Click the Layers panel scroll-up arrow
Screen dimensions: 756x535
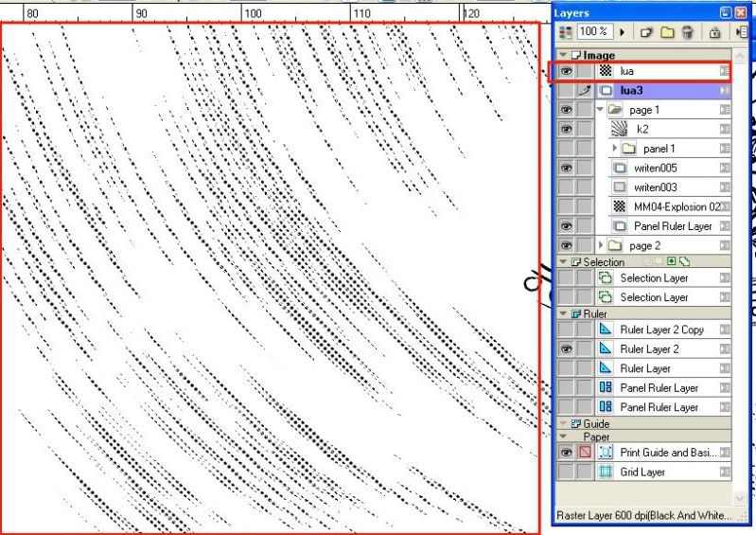[740, 57]
